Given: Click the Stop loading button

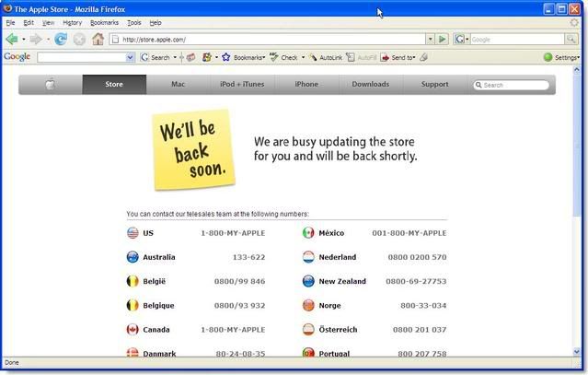Looking at the screenshot, I should 79,39.
